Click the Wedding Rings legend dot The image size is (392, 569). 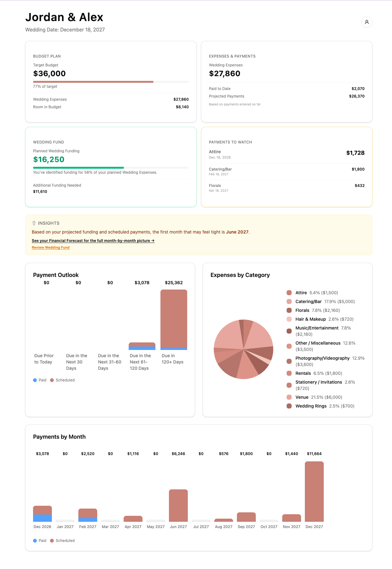point(289,406)
